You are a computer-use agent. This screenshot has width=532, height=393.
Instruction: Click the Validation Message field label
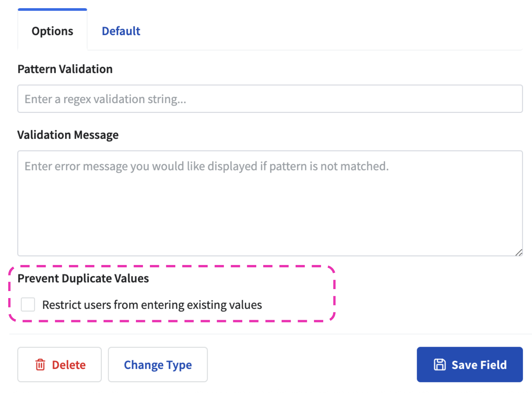[68, 135]
